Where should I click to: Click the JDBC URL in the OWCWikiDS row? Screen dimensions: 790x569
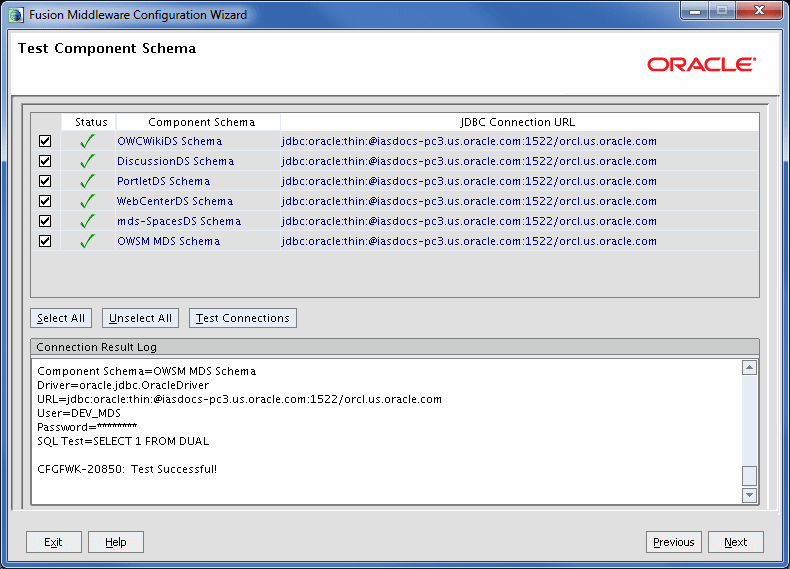point(469,141)
